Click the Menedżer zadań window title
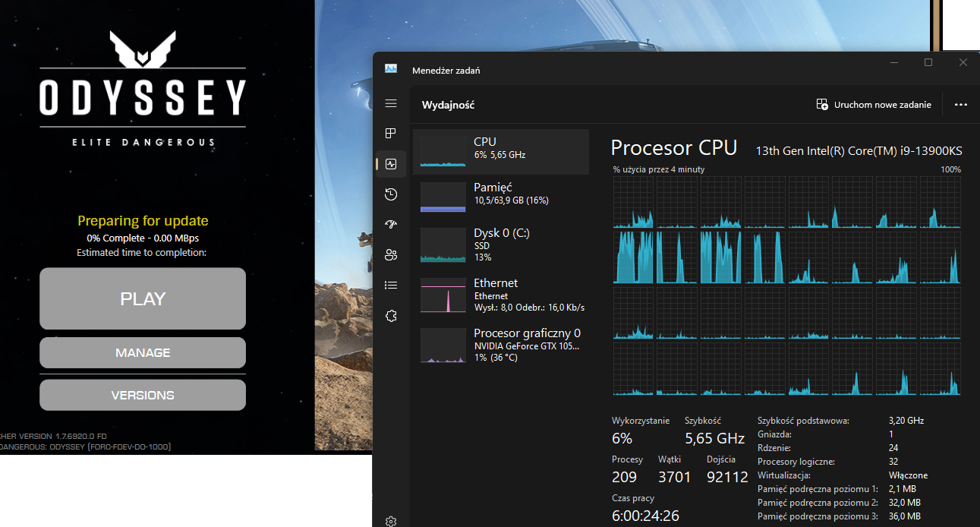This screenshot has width=980, height=527. pos(446,70)
